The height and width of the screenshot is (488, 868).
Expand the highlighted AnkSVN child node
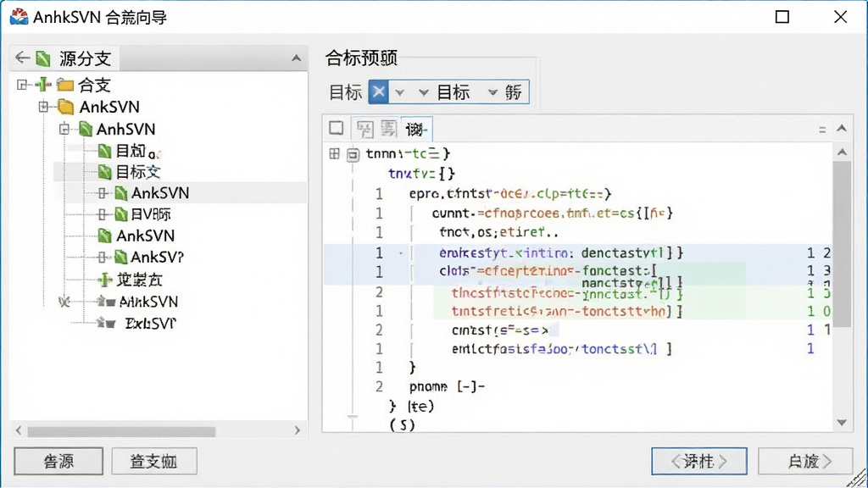pos(103,193)
